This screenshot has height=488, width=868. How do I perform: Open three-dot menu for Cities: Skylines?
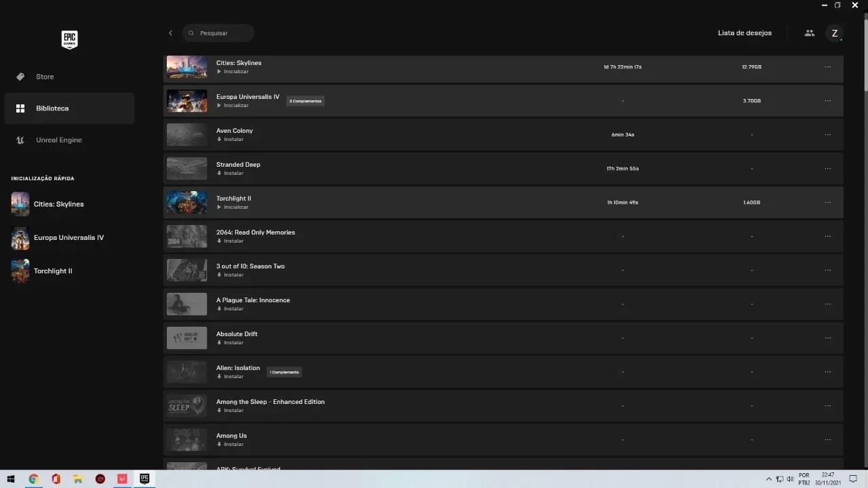[x=827, y=67]
